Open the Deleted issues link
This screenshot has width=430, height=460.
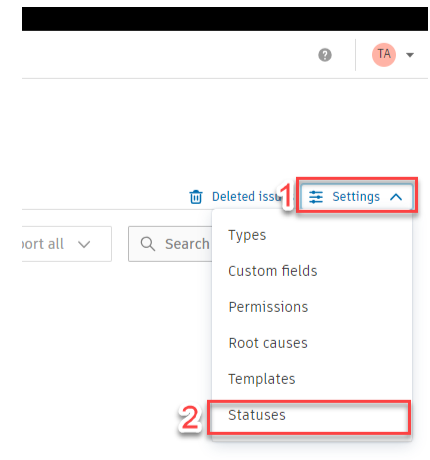[246, 197]
